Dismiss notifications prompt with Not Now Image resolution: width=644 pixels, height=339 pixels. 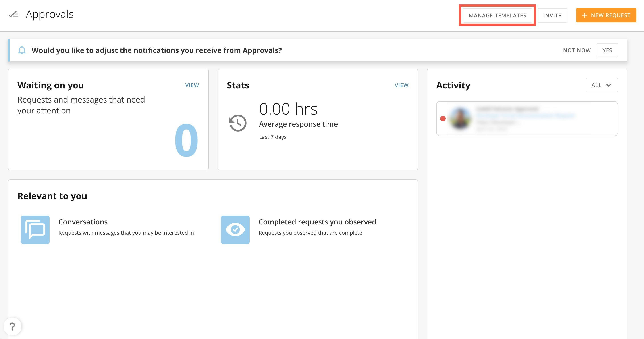[577, 50]
